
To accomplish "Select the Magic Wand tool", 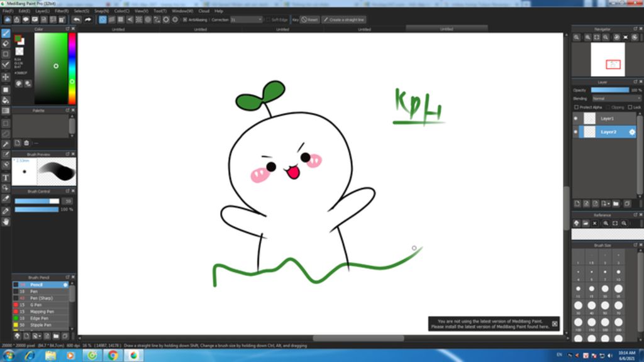I will pyautogui.click(x=6, y=144).
